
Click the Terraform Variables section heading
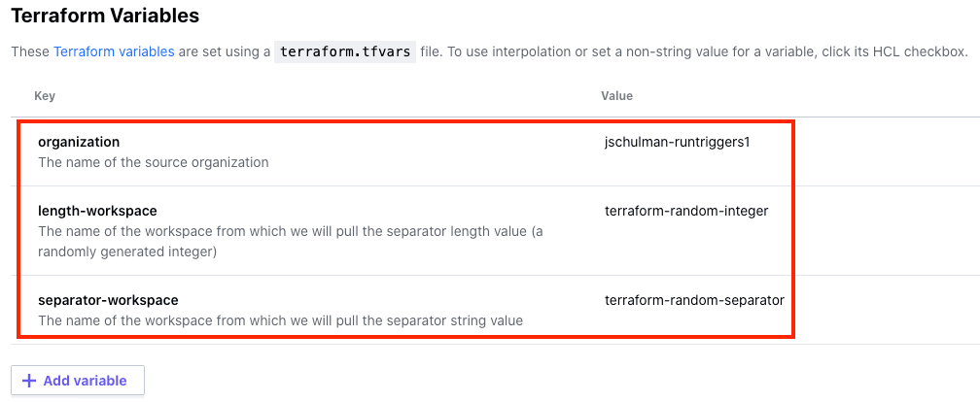pos(105,16)
